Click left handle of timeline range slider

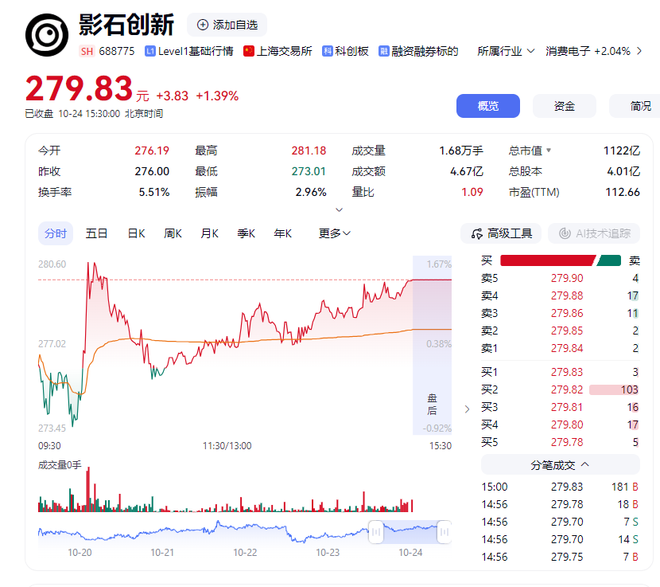coord(375,529)
